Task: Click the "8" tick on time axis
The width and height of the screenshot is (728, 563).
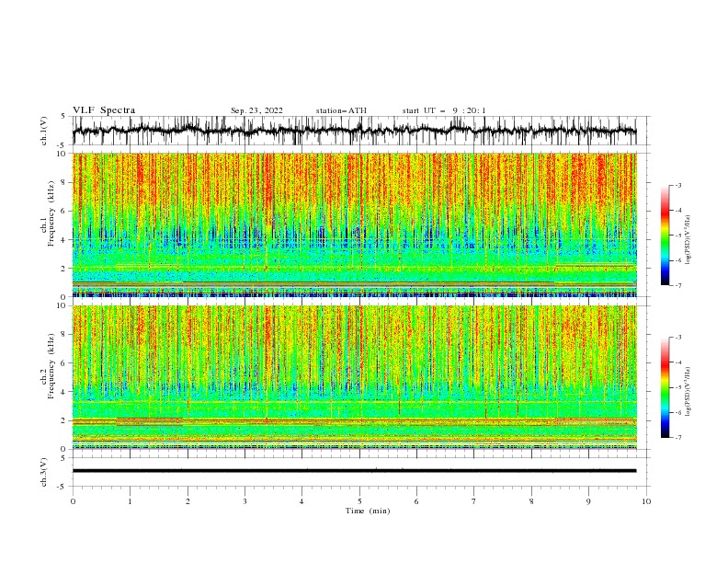Action: 531,501
